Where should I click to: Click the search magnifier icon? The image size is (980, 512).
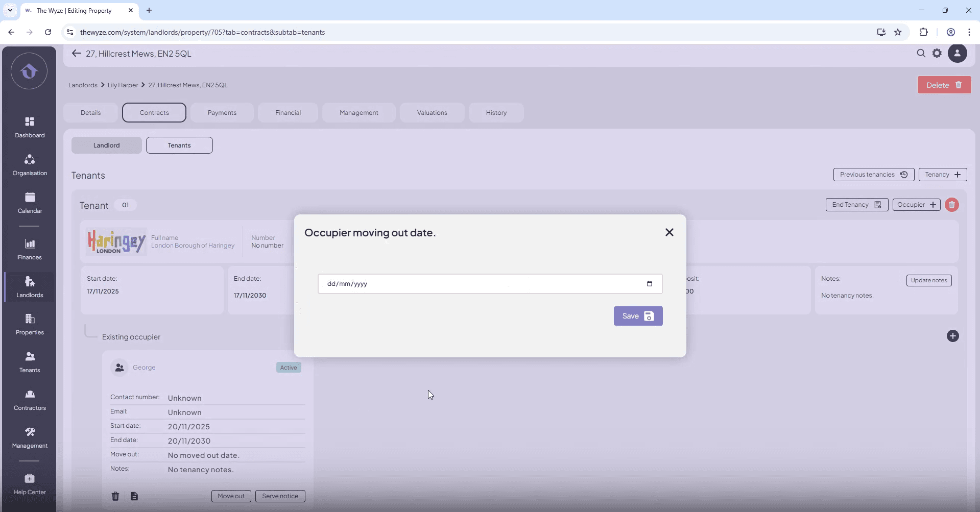921,53
